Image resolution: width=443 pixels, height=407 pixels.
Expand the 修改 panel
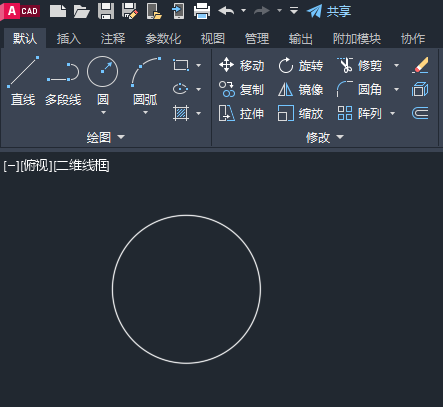pos(325,137)
